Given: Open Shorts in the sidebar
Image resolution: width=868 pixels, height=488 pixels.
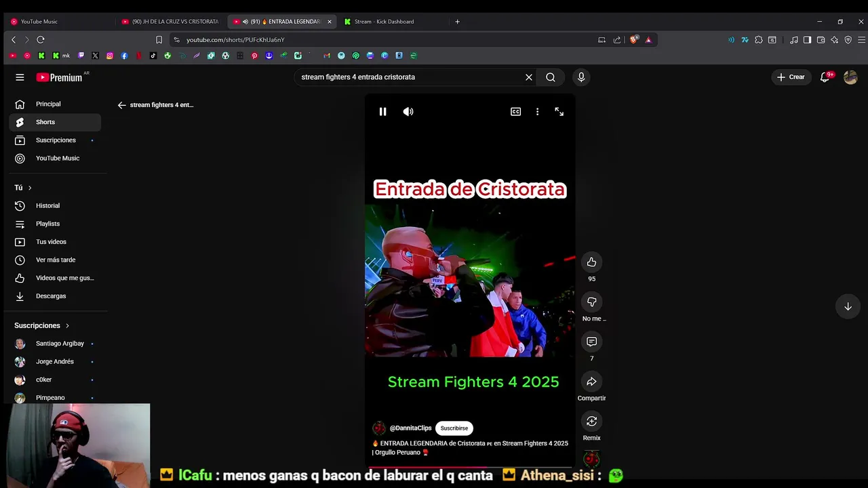Looking at the screenshot, I should click(x=55, y=122).
